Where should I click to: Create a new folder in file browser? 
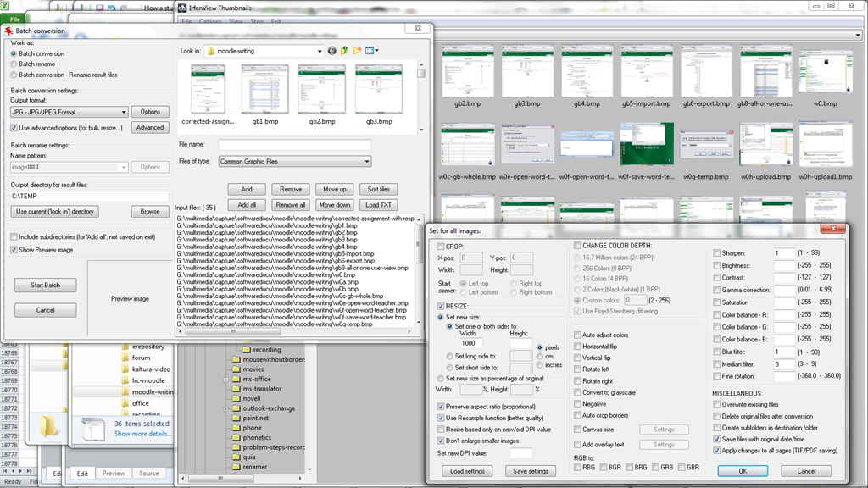coord(358,51)
